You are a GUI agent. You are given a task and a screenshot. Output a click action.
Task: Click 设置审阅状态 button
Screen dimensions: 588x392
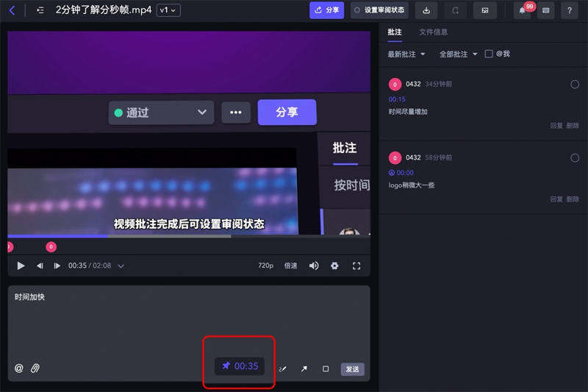(379, 10)
